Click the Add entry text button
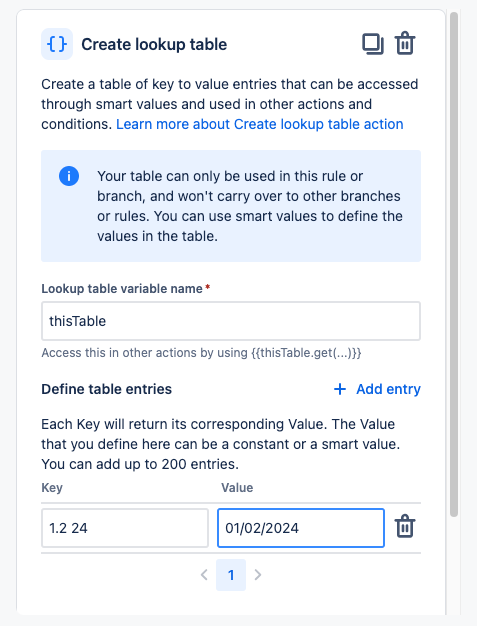Image resolution: width=477 pixels, height=626 pixels. (x=388, y=389)
